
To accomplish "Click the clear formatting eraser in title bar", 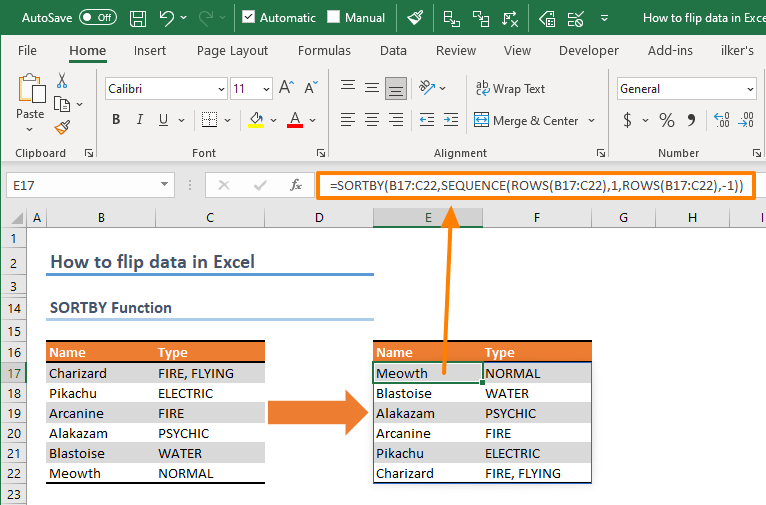I will pos(415,19).
